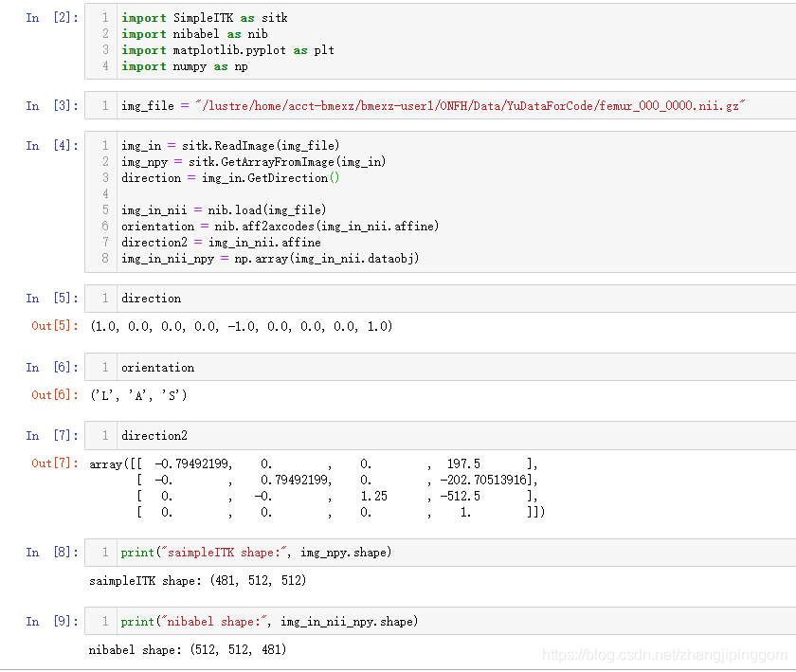Click the -202.70513916 array value
This screenshot has height=672, width=796.
click(482, 480)
